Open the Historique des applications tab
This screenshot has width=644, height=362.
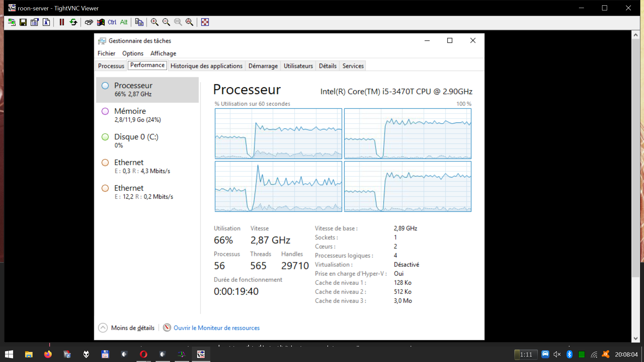pyautogui.click(x=206, y=66)
